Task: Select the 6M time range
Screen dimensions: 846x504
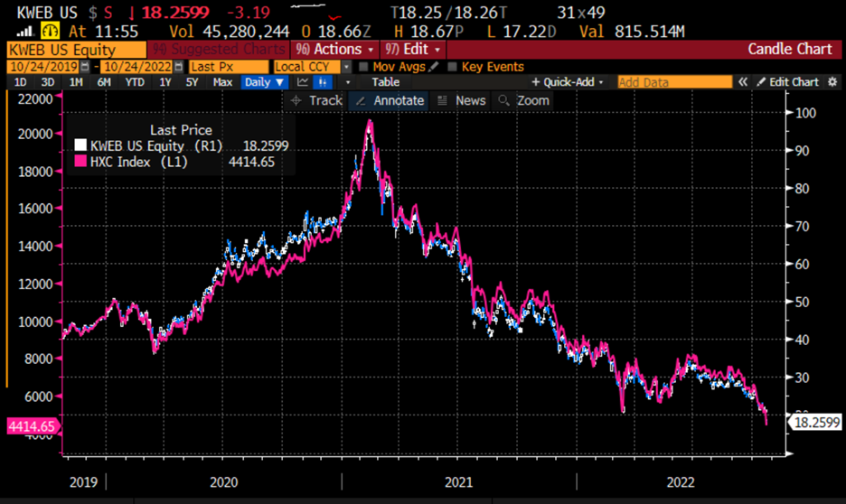Action: [104, 82]
